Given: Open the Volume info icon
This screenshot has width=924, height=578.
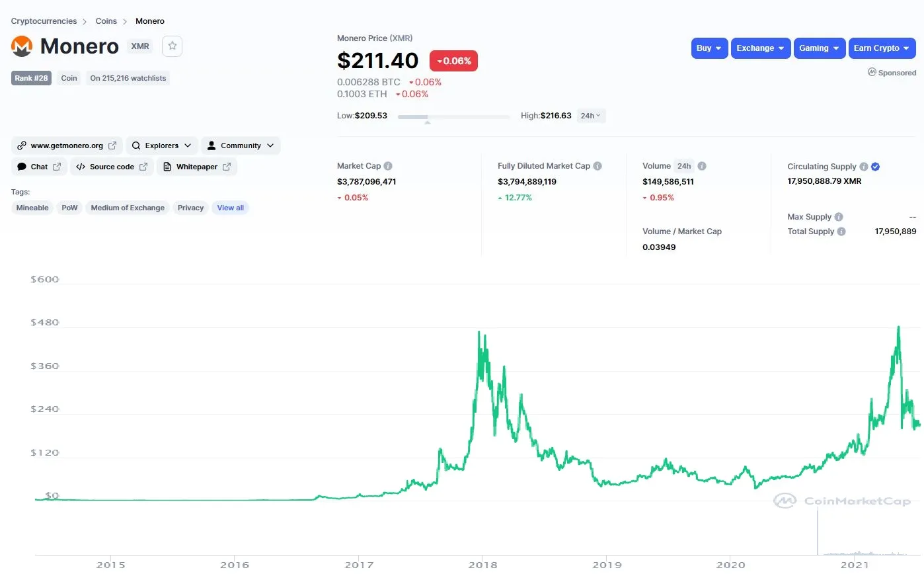Looking at the screenshot, I should 702,166.
